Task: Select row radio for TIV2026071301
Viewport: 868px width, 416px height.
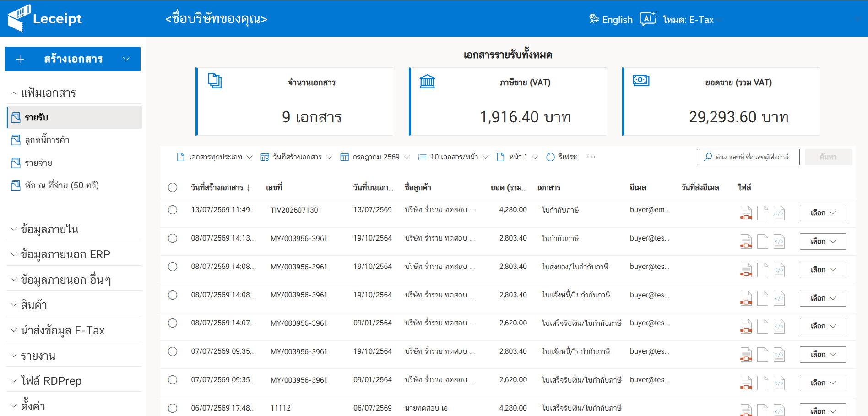Action: 173,210
